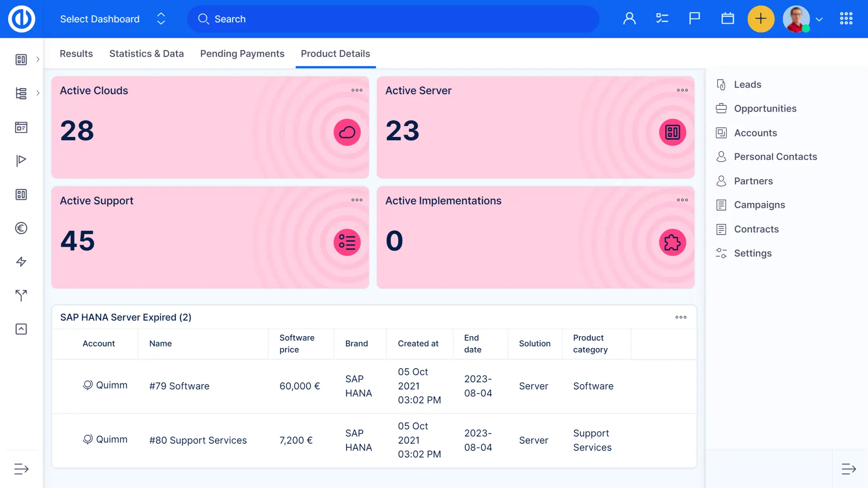The image size is (868, 488).
Task: Open the #79 Software product link
Action: [179, 386]
